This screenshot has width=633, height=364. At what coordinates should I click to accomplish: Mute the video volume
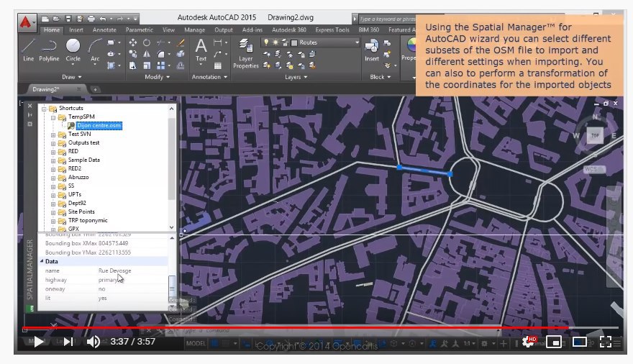(x=94, y=342)
